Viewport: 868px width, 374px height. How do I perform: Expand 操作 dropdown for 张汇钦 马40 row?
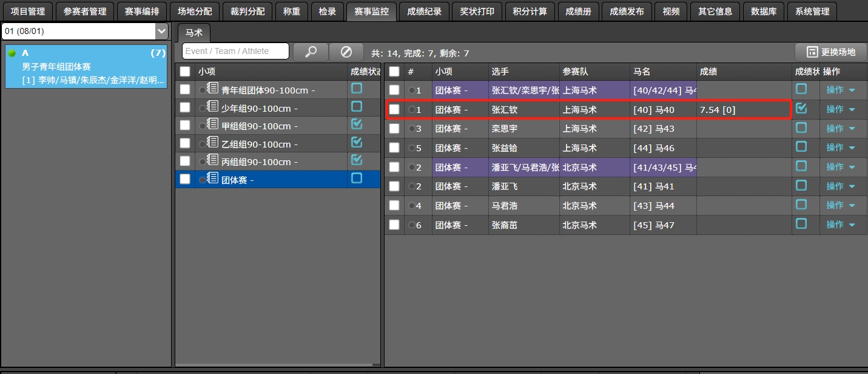point(840,109)
